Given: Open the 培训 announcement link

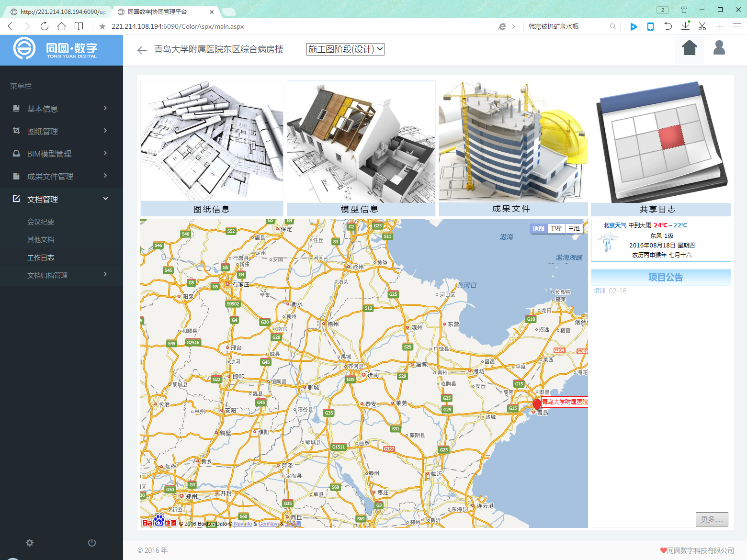Looking at the screenshot, I should point(600,291).
